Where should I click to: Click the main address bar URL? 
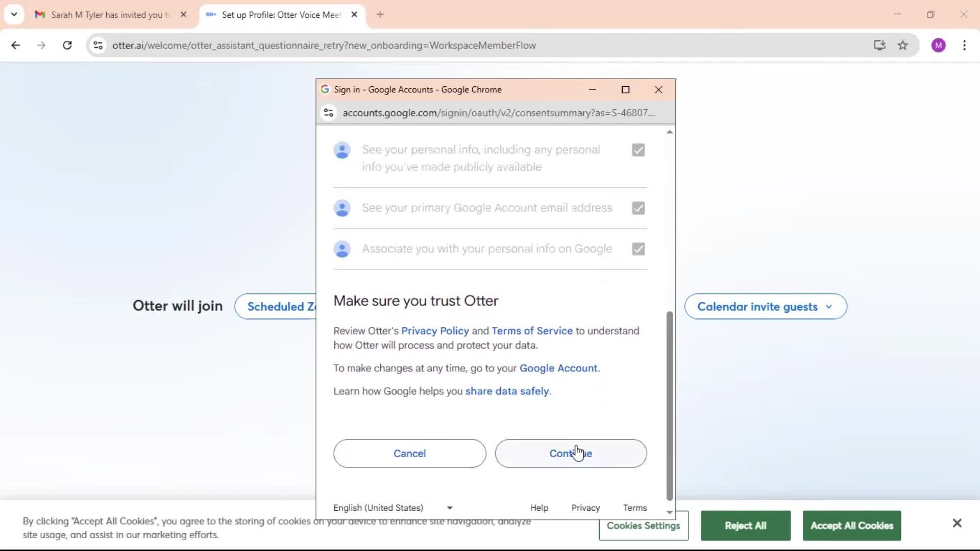[x=324, y=45]
